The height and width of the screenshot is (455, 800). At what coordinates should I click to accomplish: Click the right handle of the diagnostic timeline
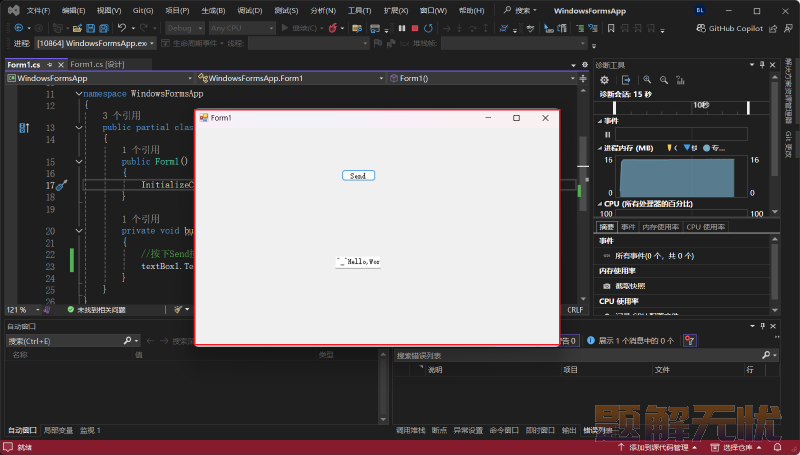pyautogui.click(x=748, y=108)
